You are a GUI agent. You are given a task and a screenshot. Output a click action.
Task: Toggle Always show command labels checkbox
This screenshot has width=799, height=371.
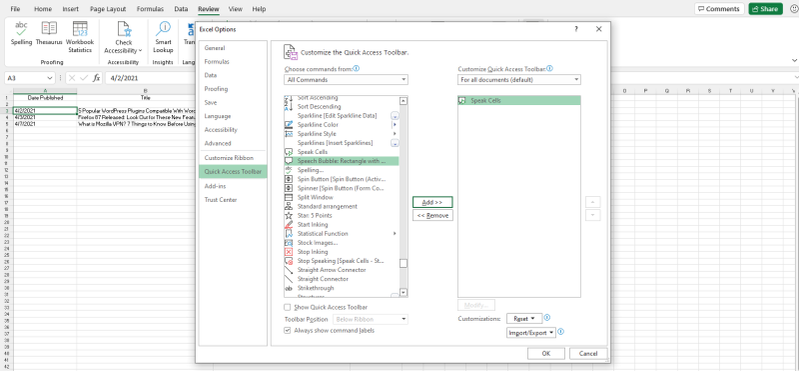pyautogui.click(x=287, y=330)
